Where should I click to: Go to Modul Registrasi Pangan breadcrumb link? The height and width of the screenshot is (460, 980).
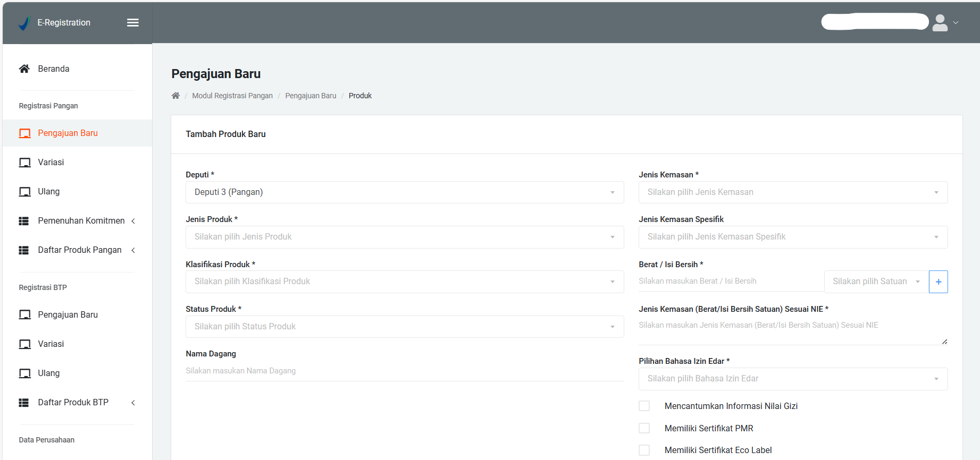[232, 96]
